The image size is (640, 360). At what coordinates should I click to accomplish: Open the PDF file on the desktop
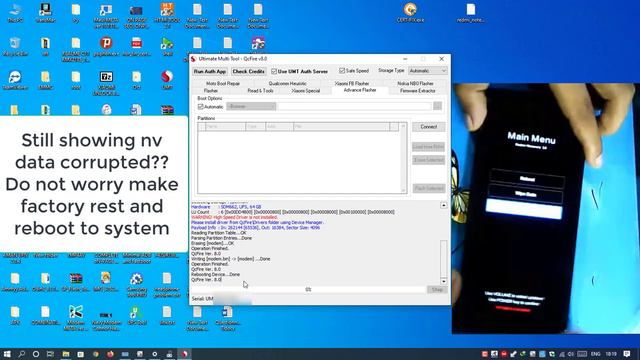(x=137, y=46)
